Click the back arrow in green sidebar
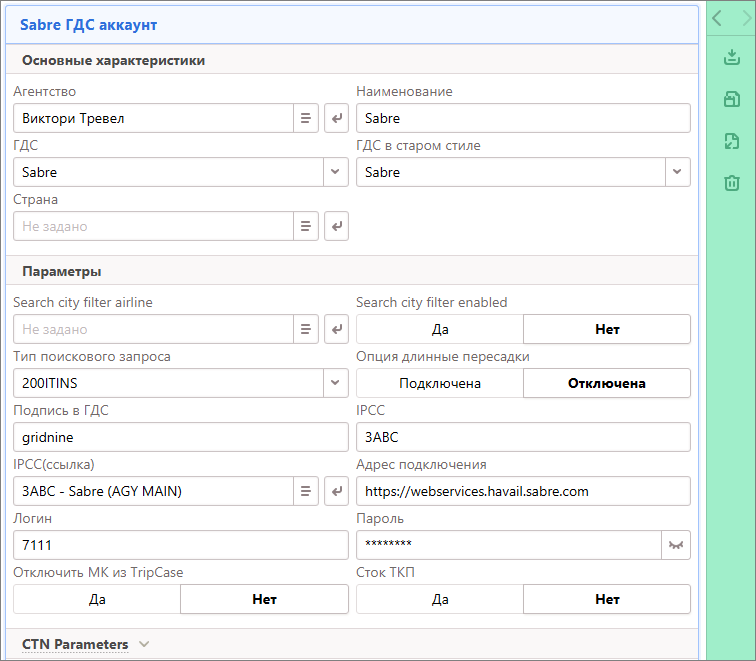 pos(717,17)
